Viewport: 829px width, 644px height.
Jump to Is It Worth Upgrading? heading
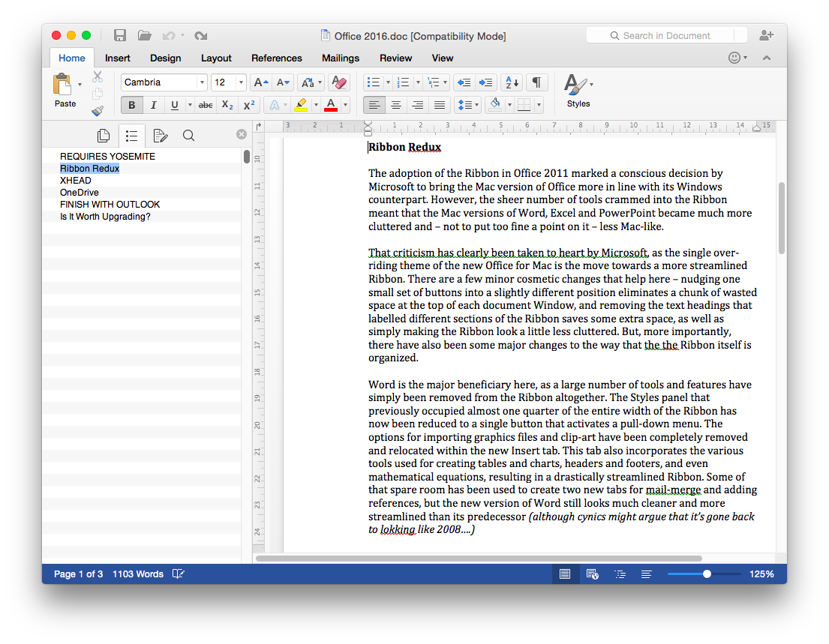pyautogui.click(x=105, y=217)
